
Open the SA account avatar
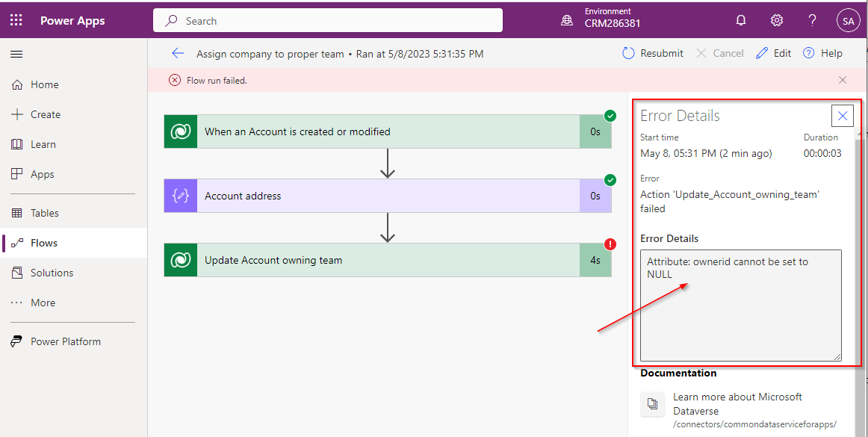(848, 21)
